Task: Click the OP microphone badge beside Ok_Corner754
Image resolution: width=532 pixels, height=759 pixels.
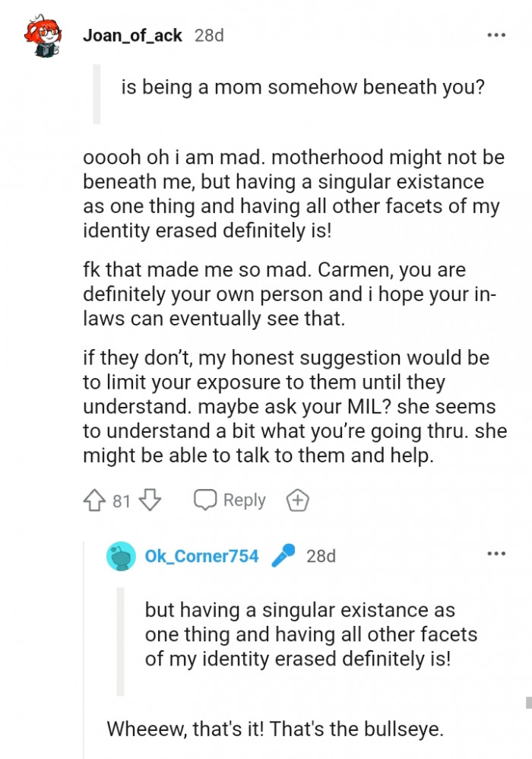Action: pyautogui.click(x=283, y=556)
